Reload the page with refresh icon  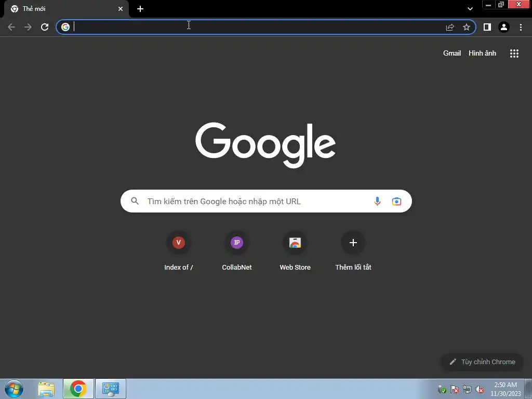point(45,27)
